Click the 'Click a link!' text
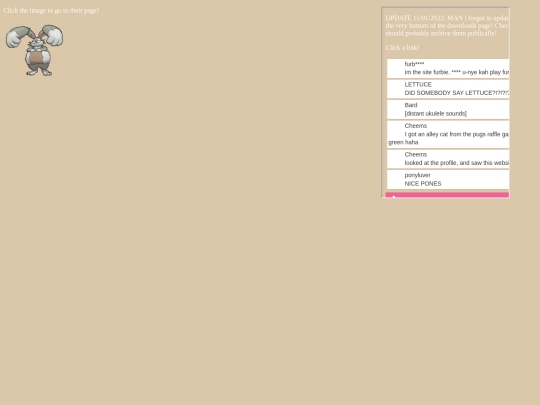This screenshot has width=540, height=405. (402, 48)
